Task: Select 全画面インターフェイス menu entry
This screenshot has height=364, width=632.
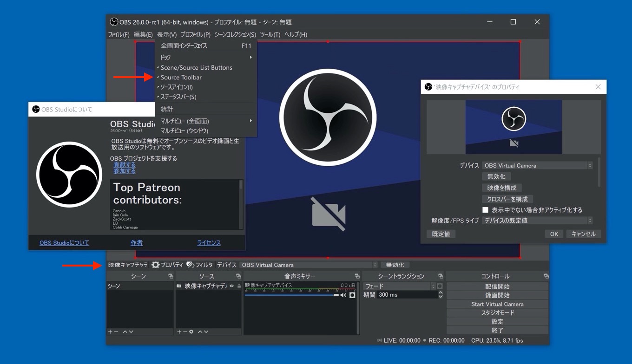Action: (206, 45)
